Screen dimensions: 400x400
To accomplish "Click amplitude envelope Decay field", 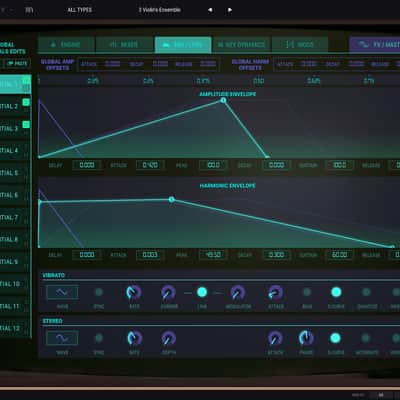I will (276, 165).
